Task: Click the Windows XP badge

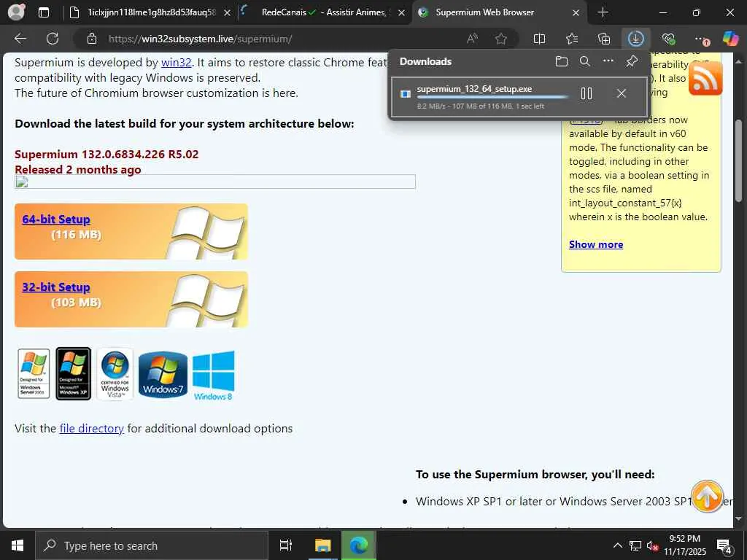Action: [x=74, y=374]
